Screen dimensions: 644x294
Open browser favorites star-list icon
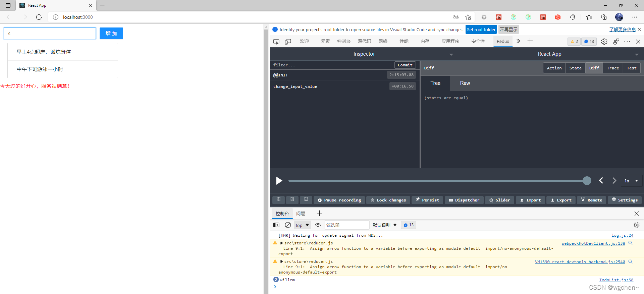[x=589, y=17]
